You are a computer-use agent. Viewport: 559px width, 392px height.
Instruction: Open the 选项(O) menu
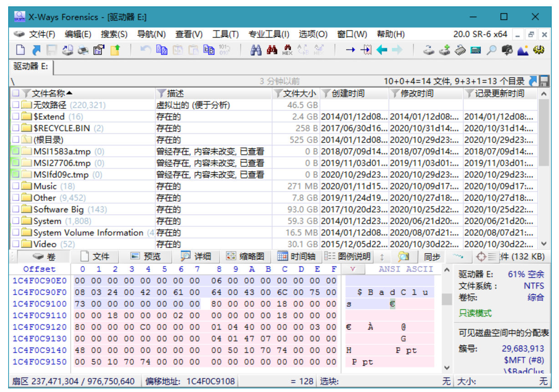pyautogui.click(x=313, y=34)
